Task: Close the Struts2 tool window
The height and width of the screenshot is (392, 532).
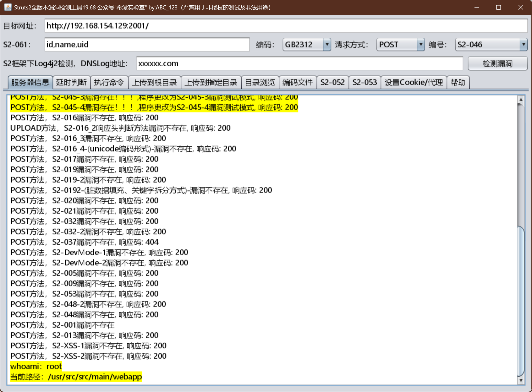Action: click(521, 7)
